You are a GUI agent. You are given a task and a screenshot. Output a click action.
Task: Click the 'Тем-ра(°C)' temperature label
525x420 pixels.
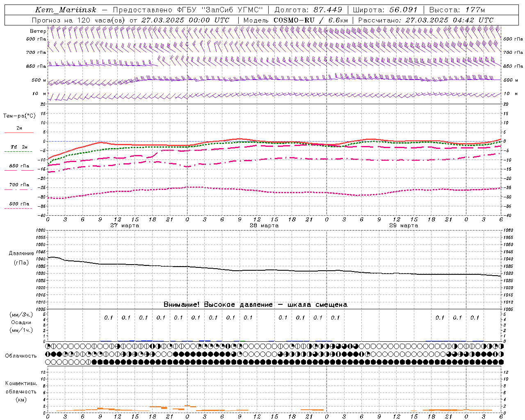pos(19,116)
